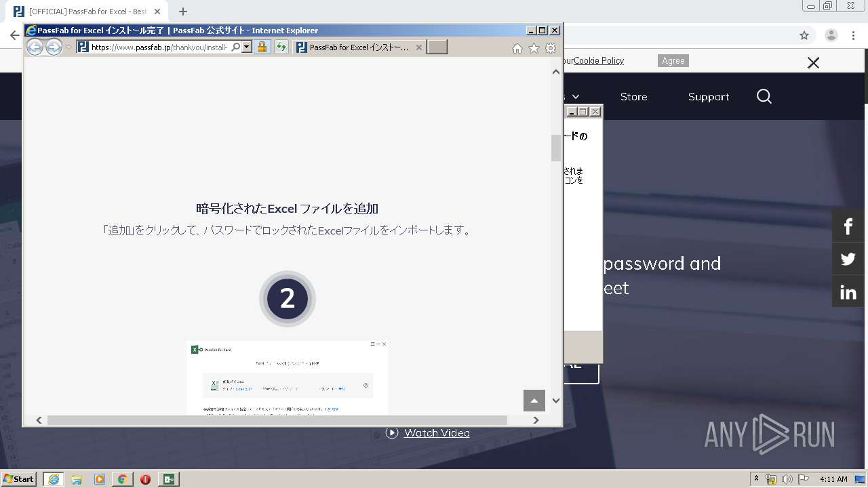Share on Twitter sidebar icon
Screen dimensions: 868x488
[848, 259]
